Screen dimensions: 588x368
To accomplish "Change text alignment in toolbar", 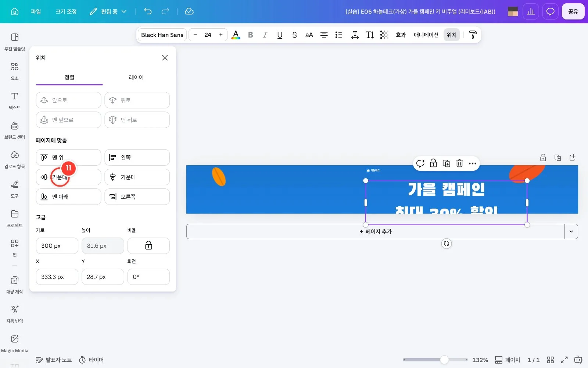I will (x=324, y=35).
